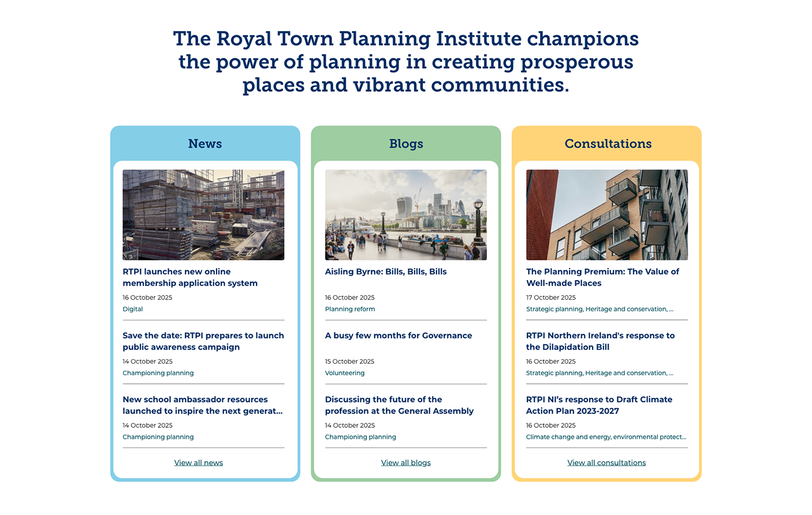Viewport: 812px width, 515px height.
Task: Click 'View all blogs' link
Action: tap(405, 462)
